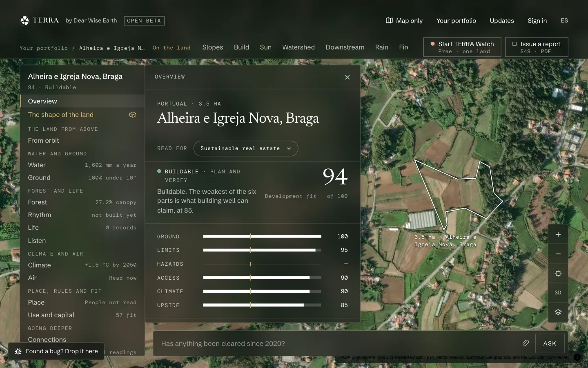This screenshot has width=588, height=368.
Task: Go to Your portfolio in top navigation
Action: pyautogui.click(x=456, y=20)
